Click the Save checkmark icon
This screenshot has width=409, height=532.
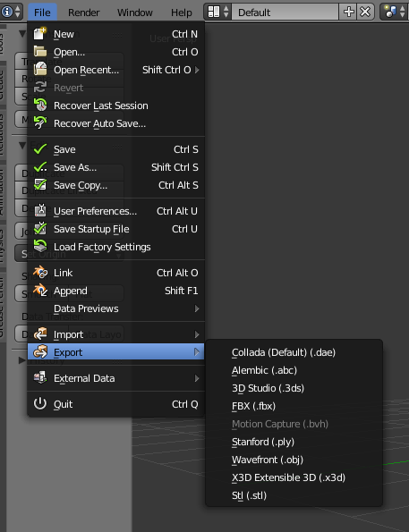click(x=40, y=149)
